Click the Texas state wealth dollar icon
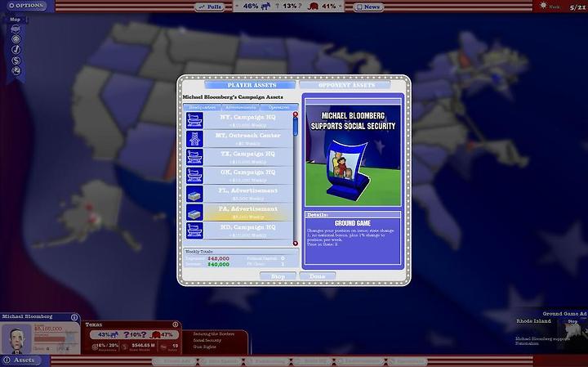This screenshot has height=367, width=588. point(125,347)
